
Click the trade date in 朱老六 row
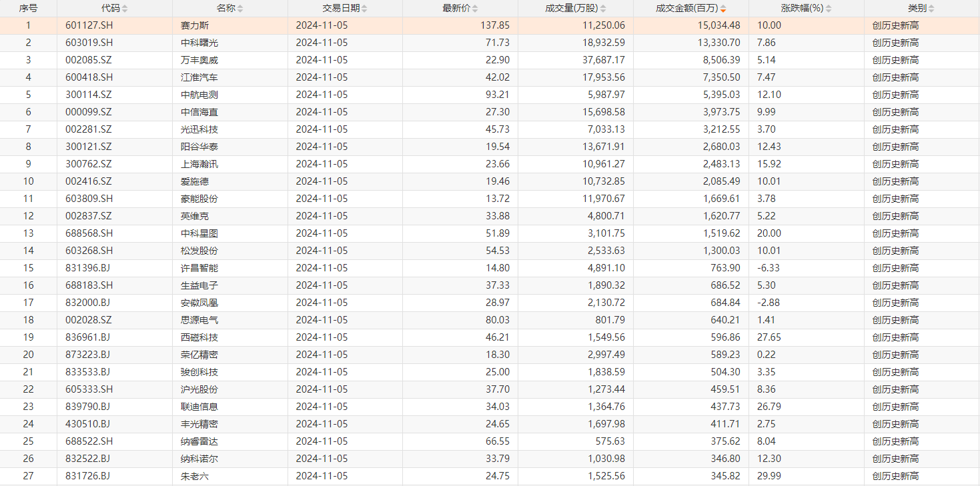click(322, 476)
